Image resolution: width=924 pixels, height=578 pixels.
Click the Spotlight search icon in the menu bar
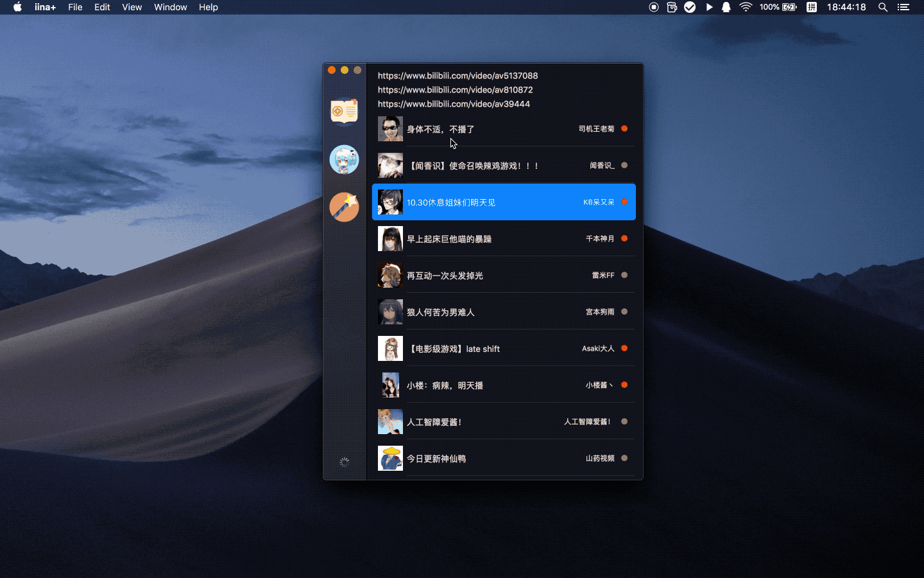[883, 7]
